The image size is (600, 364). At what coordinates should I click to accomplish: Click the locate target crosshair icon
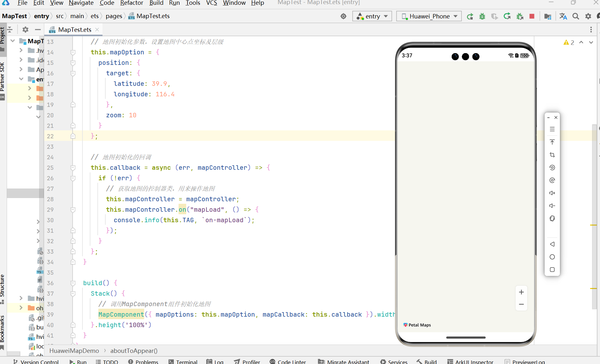click(343, 16)
